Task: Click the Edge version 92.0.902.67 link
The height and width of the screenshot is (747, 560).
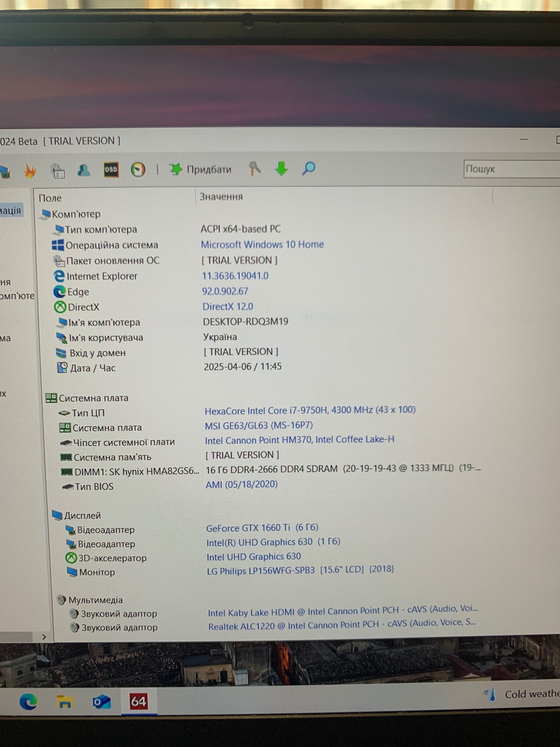Action: tap(225, 291)
